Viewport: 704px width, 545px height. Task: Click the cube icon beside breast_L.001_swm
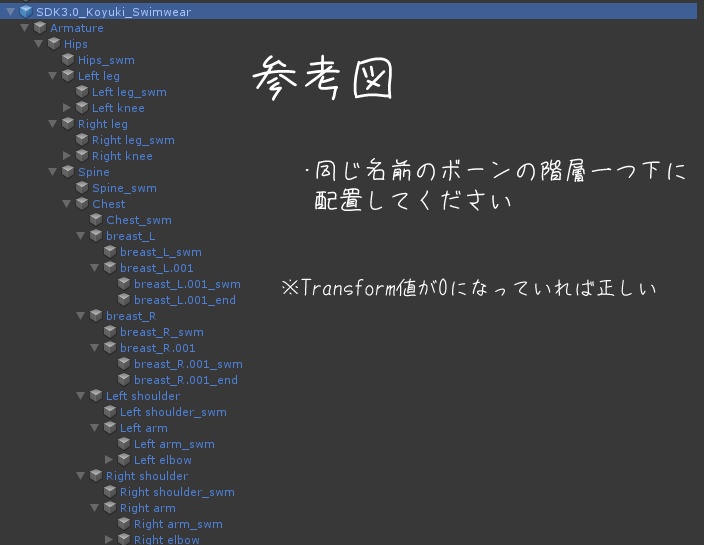(124, 284)
